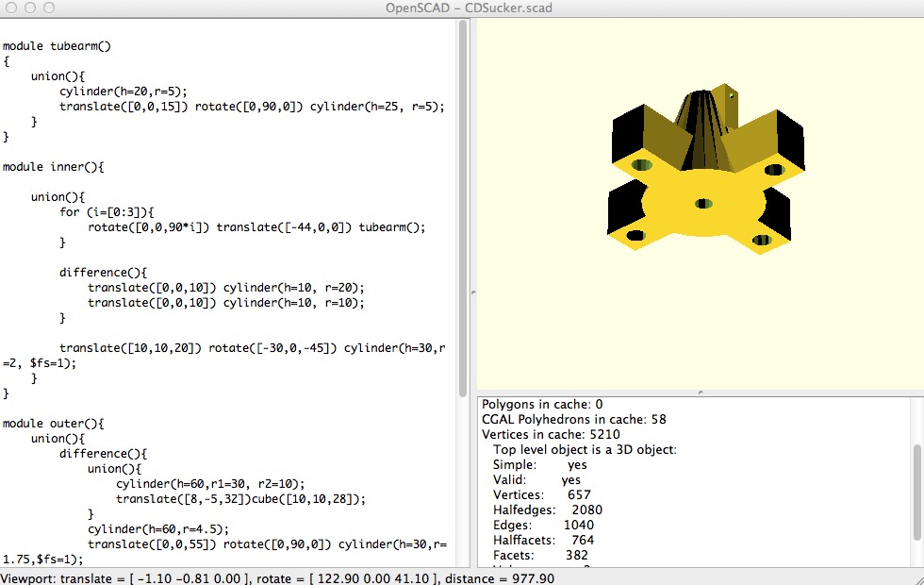
Task: Click the 'cylinder(h=10, r=20);' line
Action: coord(226,288)
